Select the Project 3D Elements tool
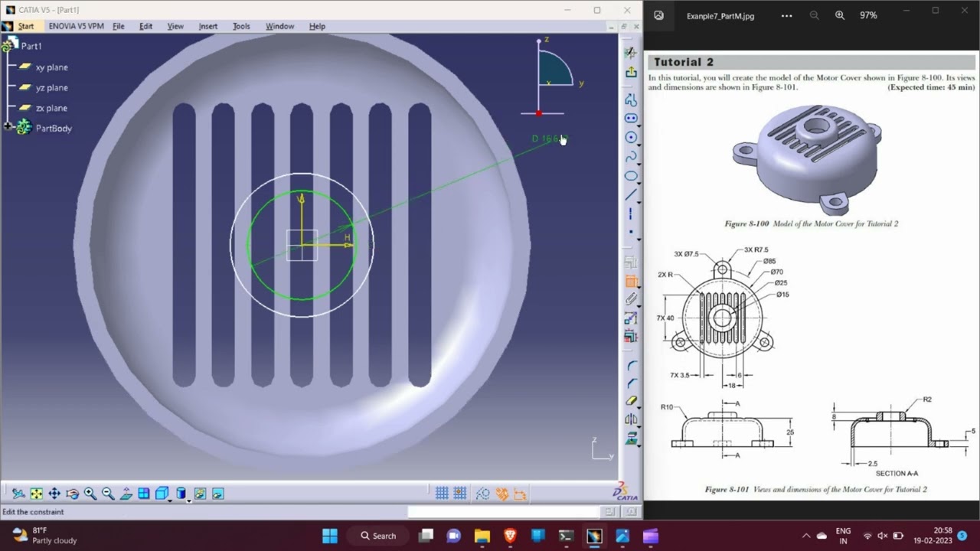Viewport: 980px width, 551px height. tap(632, 438)
